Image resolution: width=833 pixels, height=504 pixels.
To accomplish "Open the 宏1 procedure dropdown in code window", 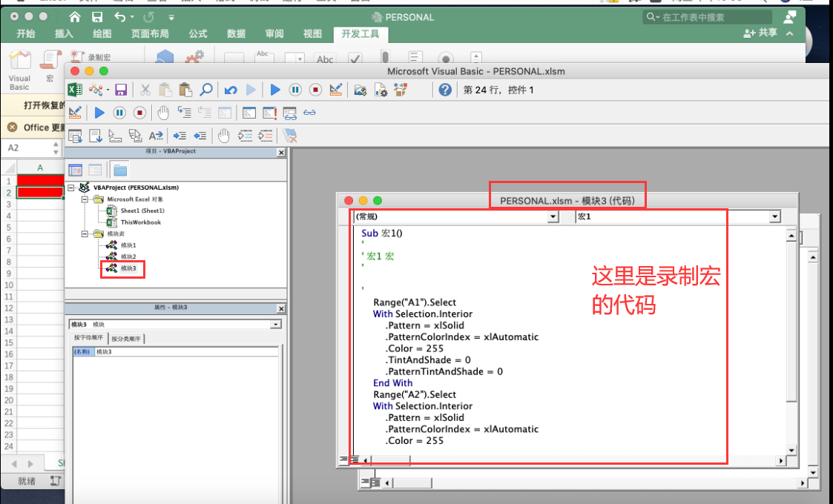I will [x=774, y=216].
